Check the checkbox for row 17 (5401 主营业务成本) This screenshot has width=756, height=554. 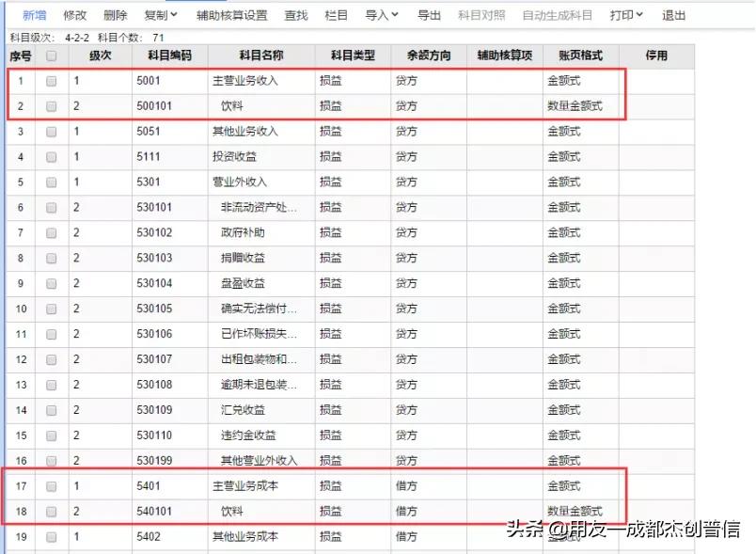click(52, 486)
